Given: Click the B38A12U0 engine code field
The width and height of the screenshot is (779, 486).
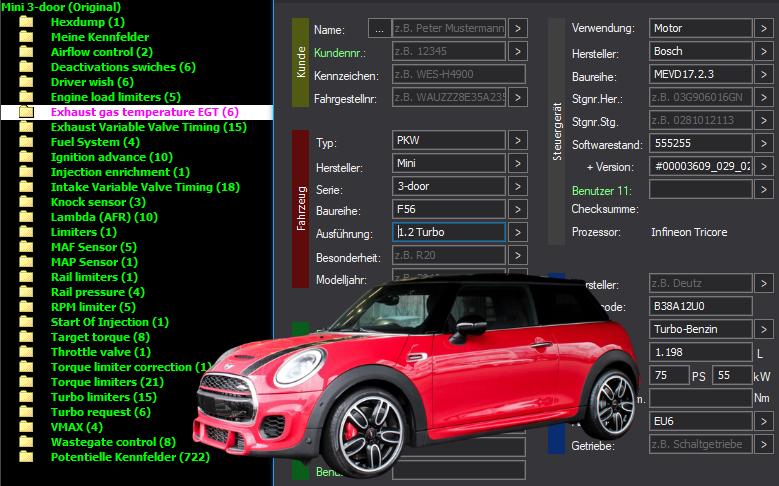Looking at the screenshot, I should click(701, 306).
